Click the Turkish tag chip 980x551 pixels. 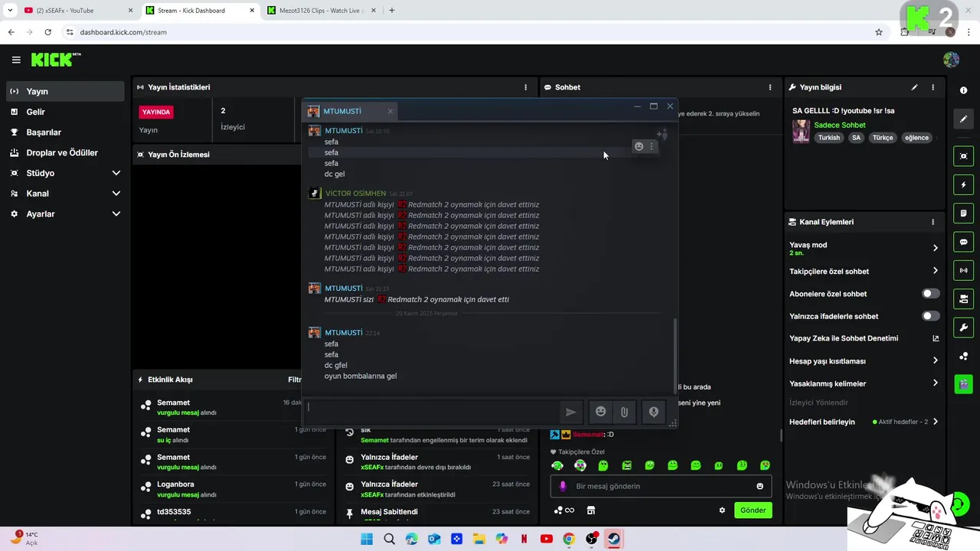(828, 138)
